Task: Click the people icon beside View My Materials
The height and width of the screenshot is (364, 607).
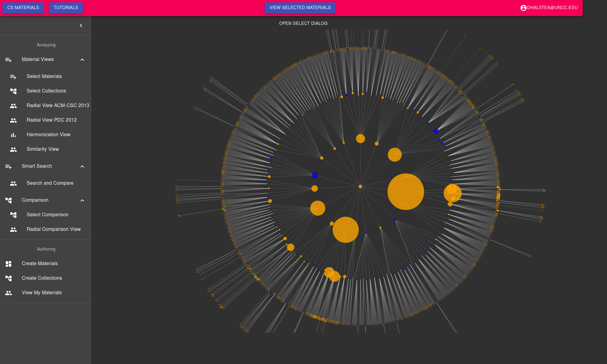Action: (x=8, y=293)
